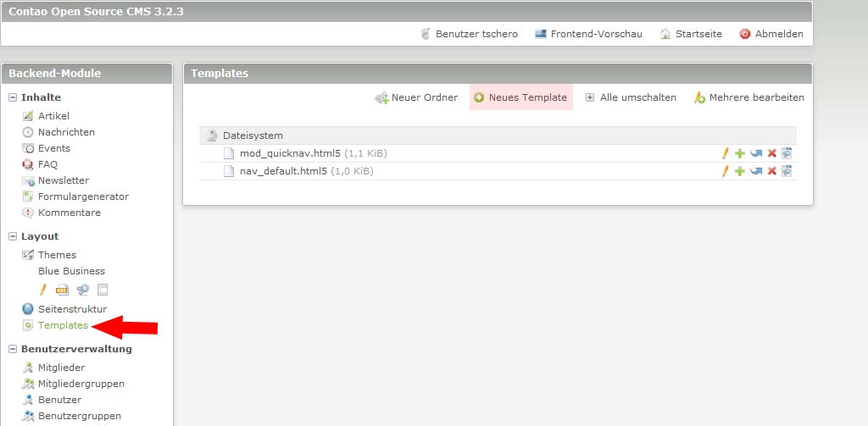Collapse the Inhalte module group
Viewport: 868px width, 426px height.
pyautogui.click(x=14, y=97)
